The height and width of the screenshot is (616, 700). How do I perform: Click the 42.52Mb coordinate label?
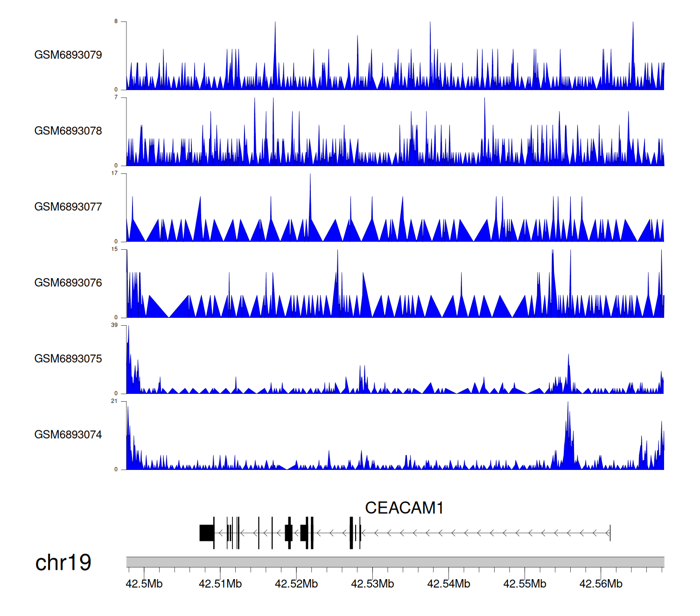click(x=296, y=584)
